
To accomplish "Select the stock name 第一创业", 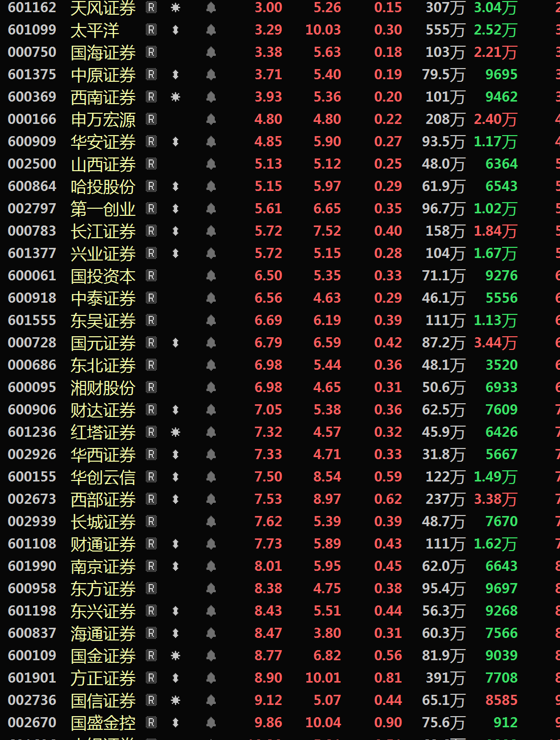I will (103, 209).
